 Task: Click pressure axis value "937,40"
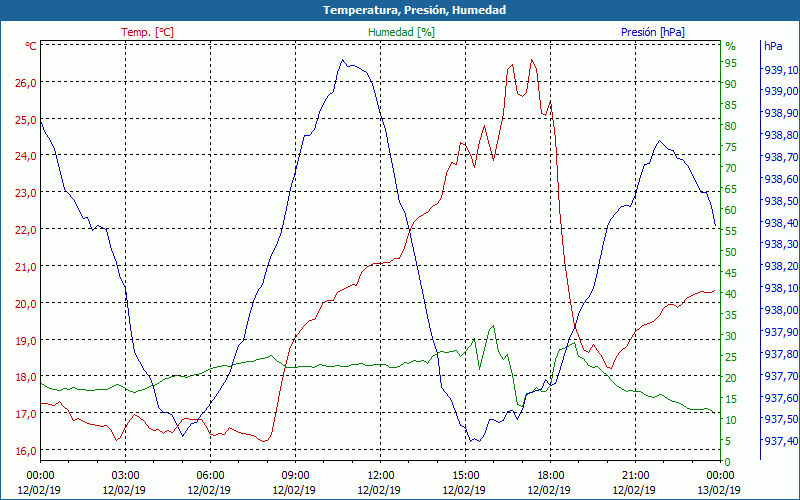pos(781,441)
